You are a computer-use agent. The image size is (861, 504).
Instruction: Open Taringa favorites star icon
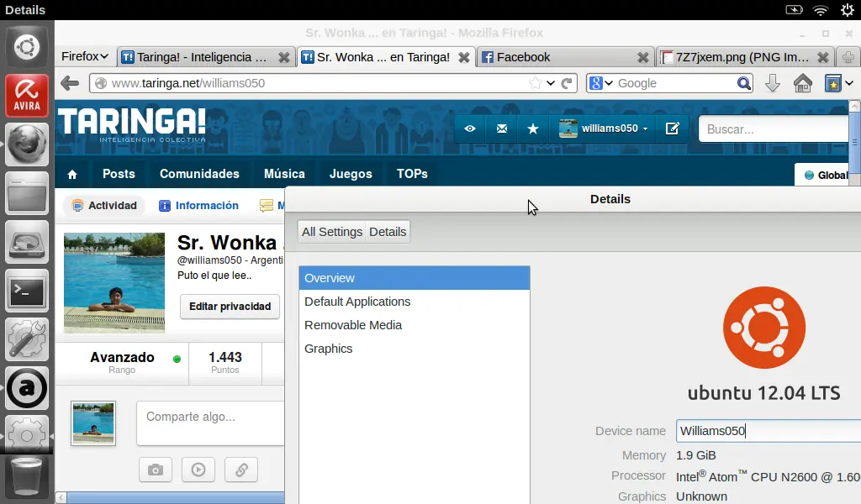tap(532, 129)
